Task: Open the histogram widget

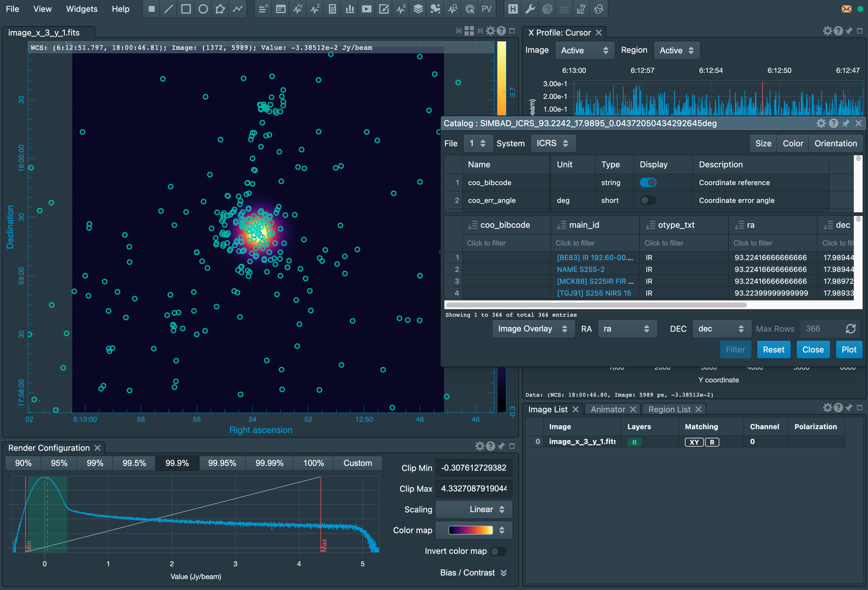Action: click(x=350, y=9)
